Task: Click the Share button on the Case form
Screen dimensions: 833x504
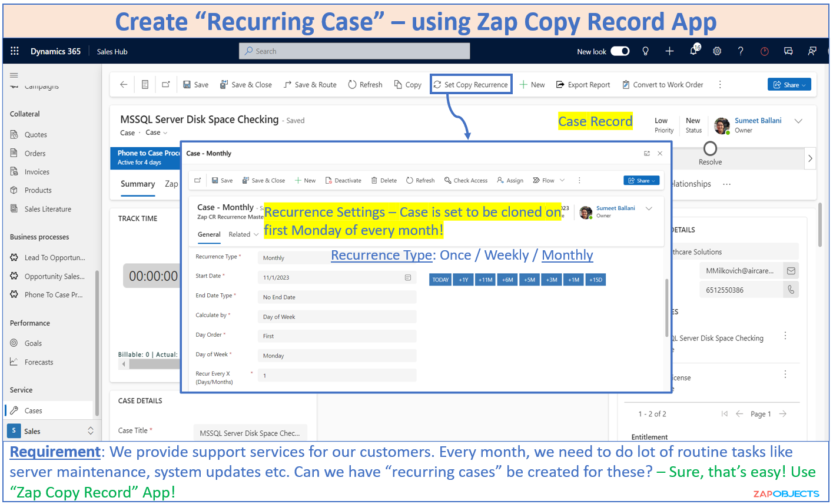Action: (x=789, y=85)
